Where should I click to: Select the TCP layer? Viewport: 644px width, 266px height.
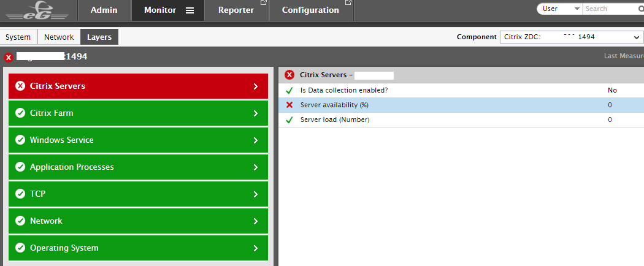point(138,194)
